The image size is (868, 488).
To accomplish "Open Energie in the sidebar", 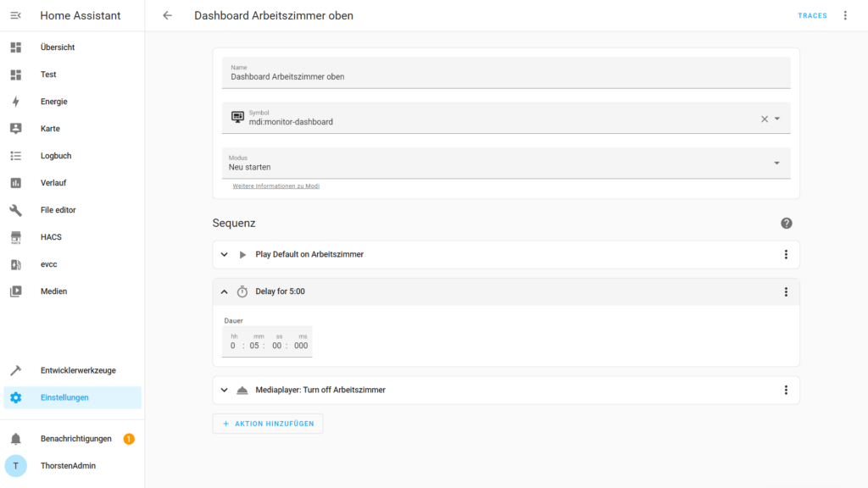I will click(x=53, y=102).
